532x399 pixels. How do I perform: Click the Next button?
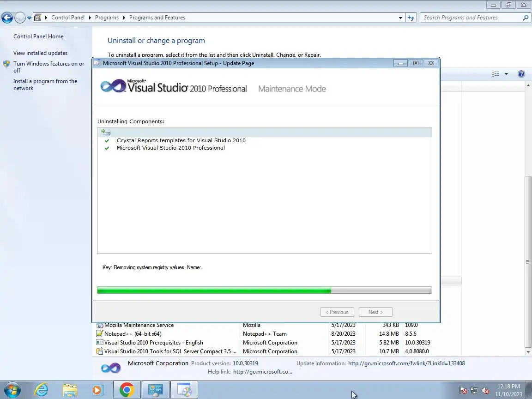[375, 312]
